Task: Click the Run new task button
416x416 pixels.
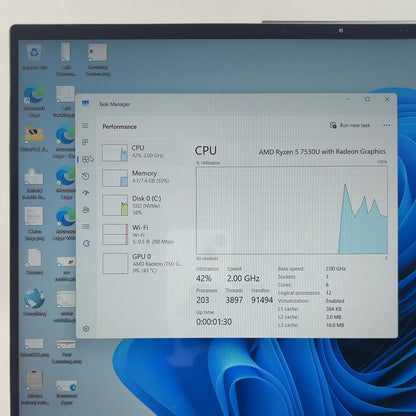Action: click(x=350, y=125)
